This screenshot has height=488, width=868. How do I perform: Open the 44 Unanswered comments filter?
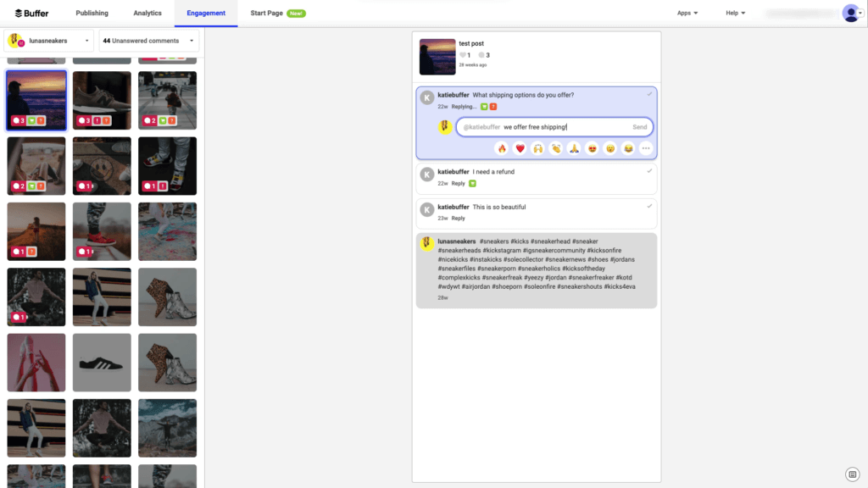[149, 41]
